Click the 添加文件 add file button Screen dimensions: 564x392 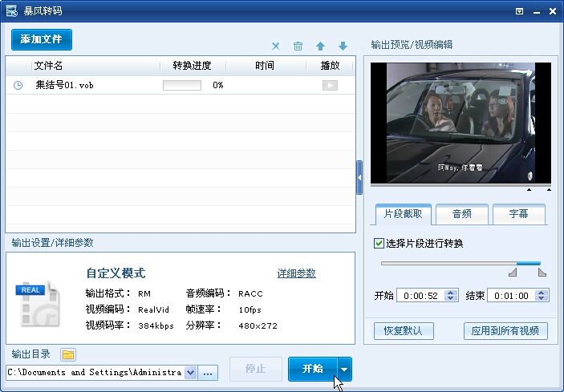coord(42,39)
